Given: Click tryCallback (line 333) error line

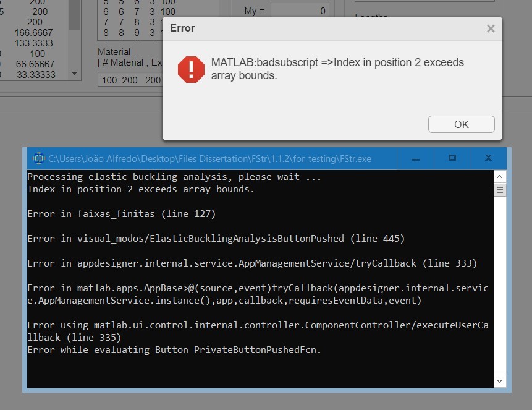Looking at the screenshot, I should click(x=252, y=263).
